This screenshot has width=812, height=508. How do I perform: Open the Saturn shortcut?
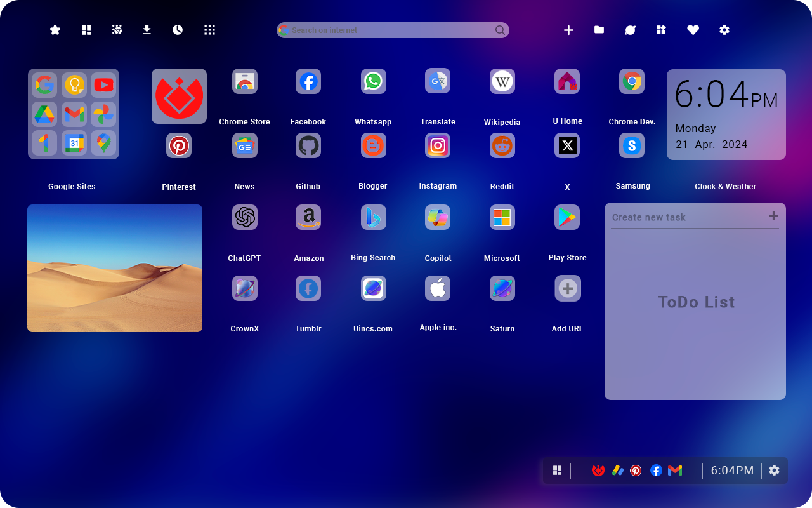pyautogui.click(x=502, y=288)
